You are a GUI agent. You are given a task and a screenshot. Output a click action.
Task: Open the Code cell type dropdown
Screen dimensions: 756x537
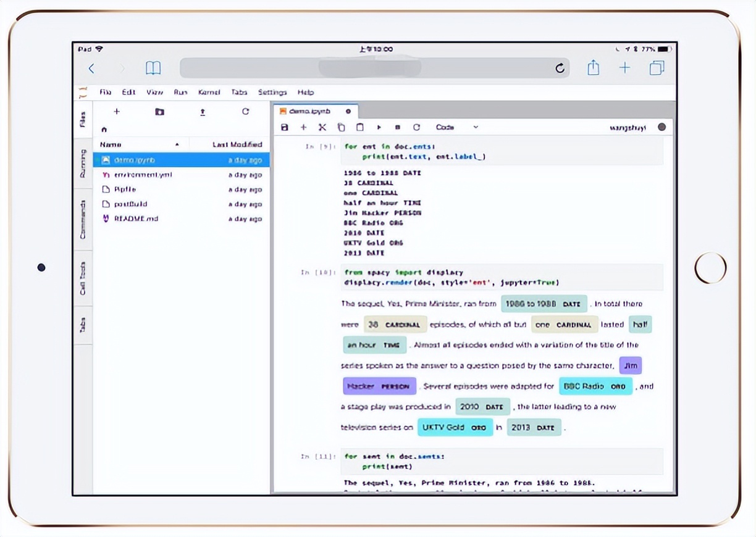pyautogui.click(x=457, y=127)
